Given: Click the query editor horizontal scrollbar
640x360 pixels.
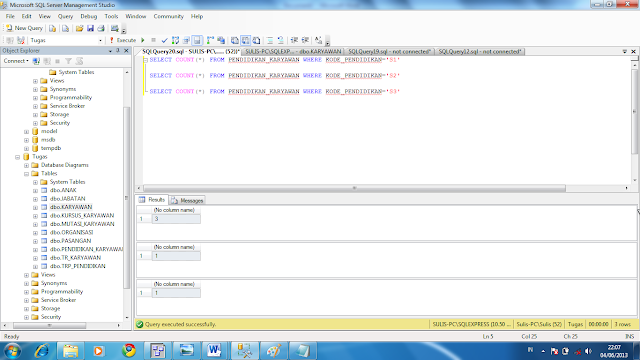Looking at the screenshot, I should tap(354, 188).
